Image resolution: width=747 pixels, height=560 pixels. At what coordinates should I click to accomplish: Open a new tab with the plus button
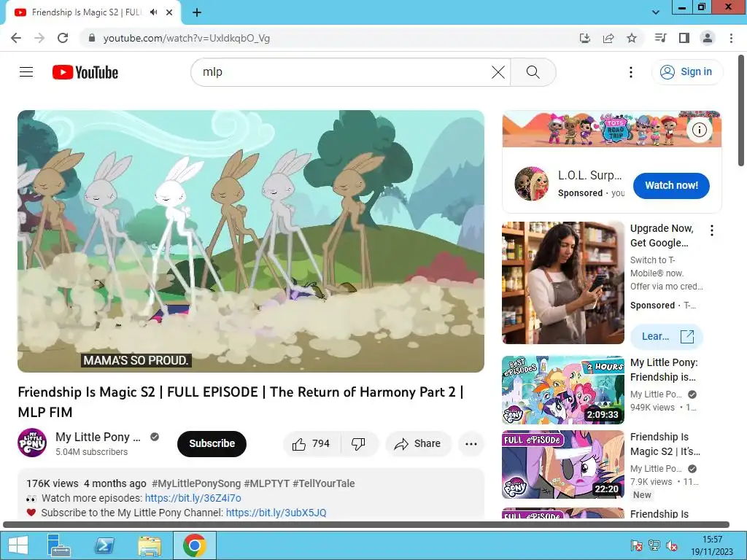point(197,13)
